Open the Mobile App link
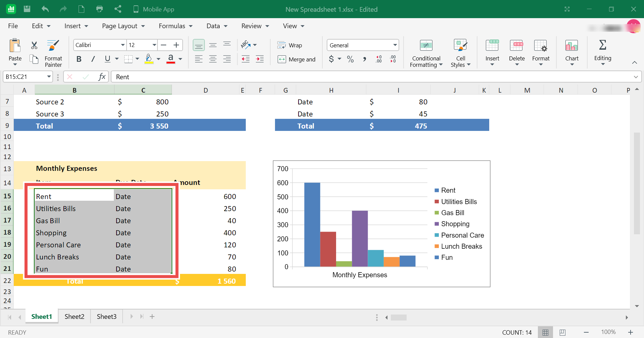The image size is (644, 338). pos(154,9)
